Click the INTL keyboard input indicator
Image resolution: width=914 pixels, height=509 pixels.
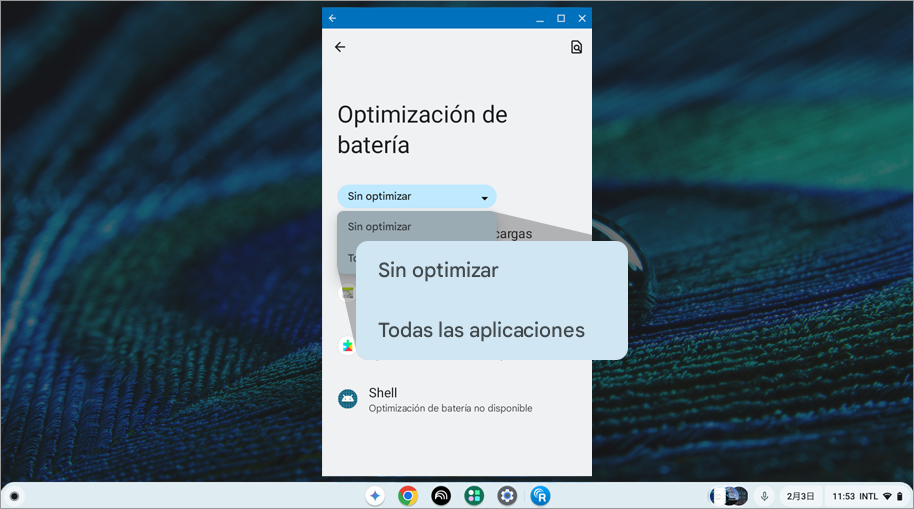click(x=868, y=496)
